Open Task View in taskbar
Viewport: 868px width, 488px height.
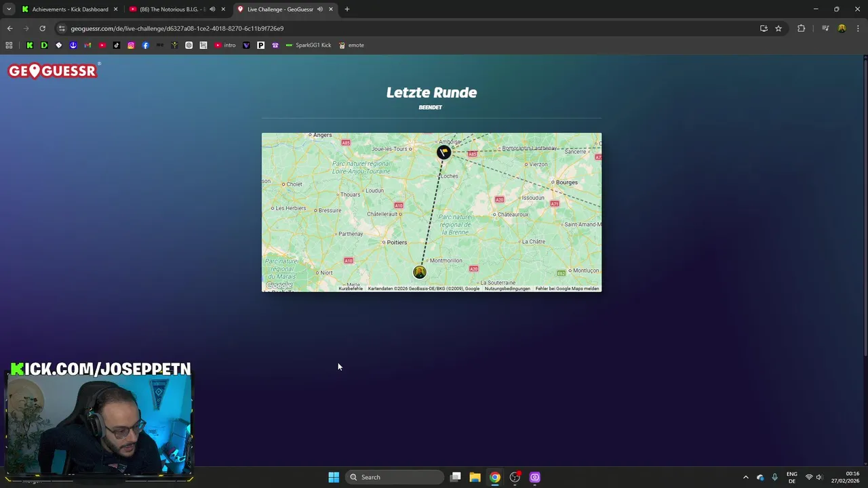[456, 477]
